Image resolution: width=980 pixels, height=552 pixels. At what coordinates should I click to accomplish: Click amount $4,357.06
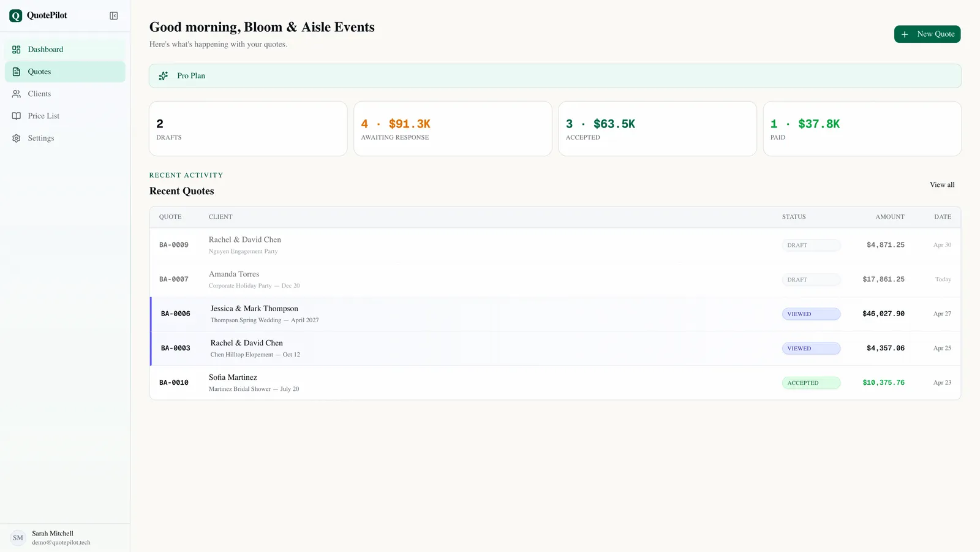[886, 348]
